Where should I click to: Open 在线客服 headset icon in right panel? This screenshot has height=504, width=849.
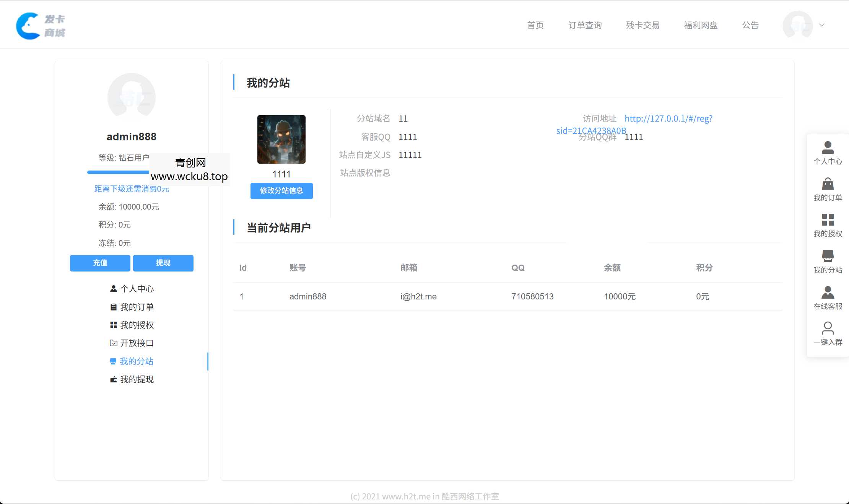point(828,293)
